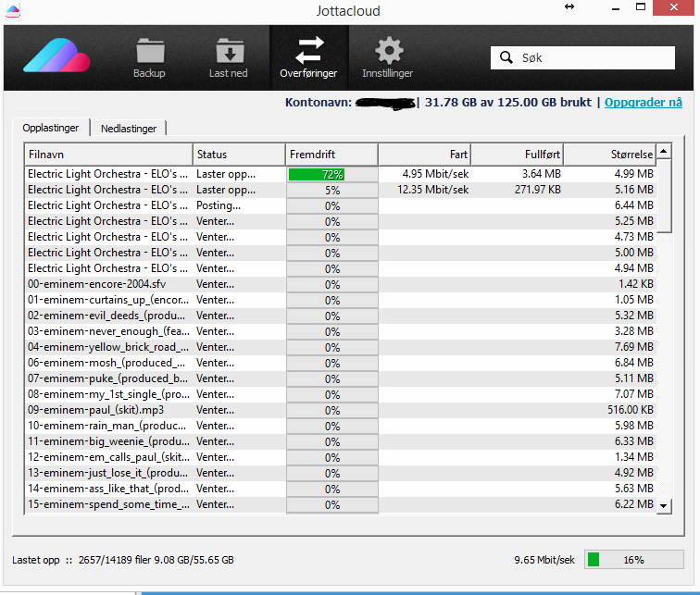
Task: Click the scrollbar down arrow
Action: pos(664,506)
